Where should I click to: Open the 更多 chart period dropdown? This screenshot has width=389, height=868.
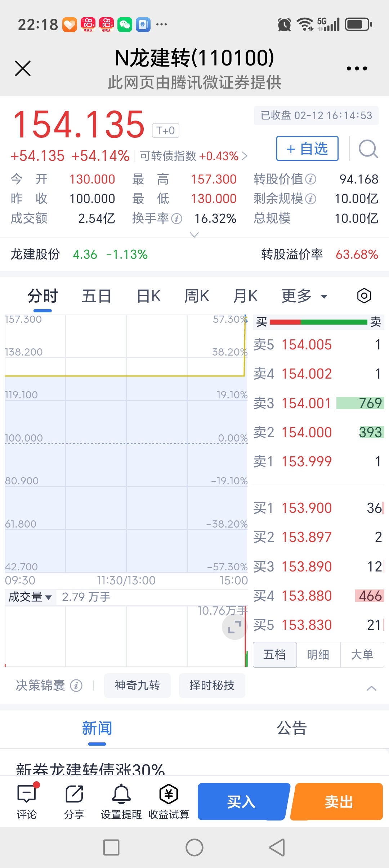click(304, 296)
